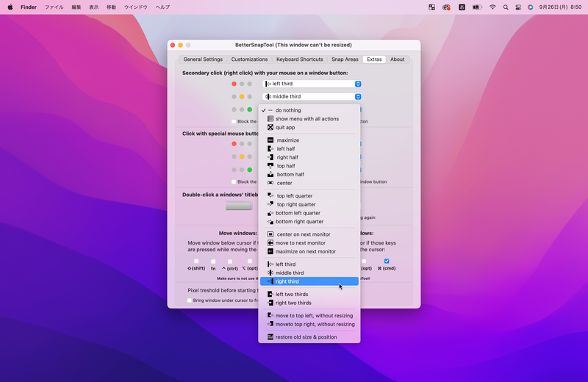Open the ファイル menu

pyautogui.click(x=54, y=7)
